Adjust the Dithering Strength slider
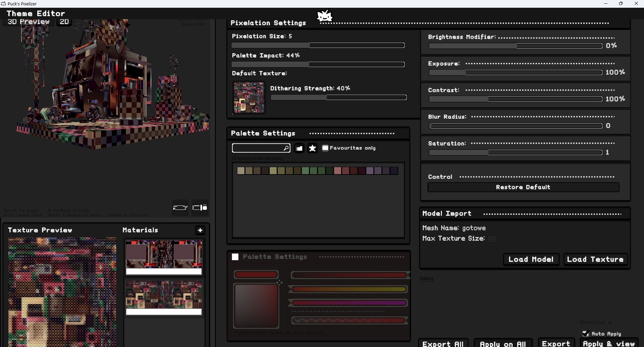Image resolution: width=644 pixels, height=347 pixels. [339, 98]
